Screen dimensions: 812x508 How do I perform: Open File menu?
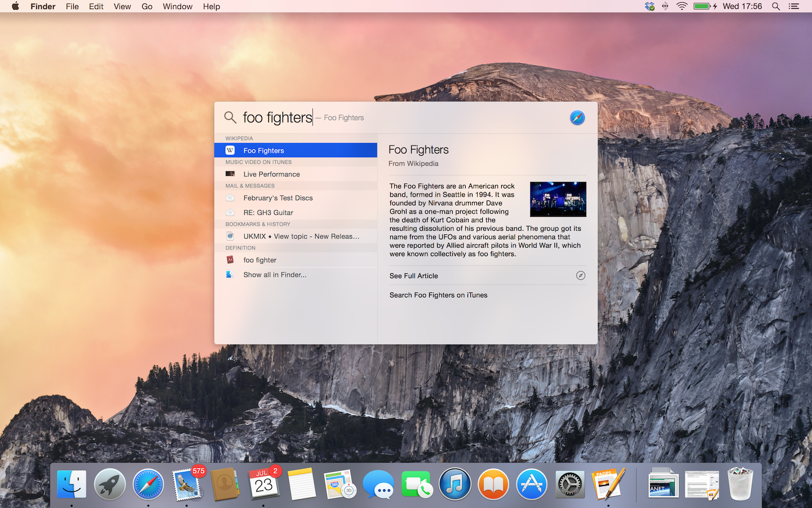pyautogui.click(x=72, y=6)
